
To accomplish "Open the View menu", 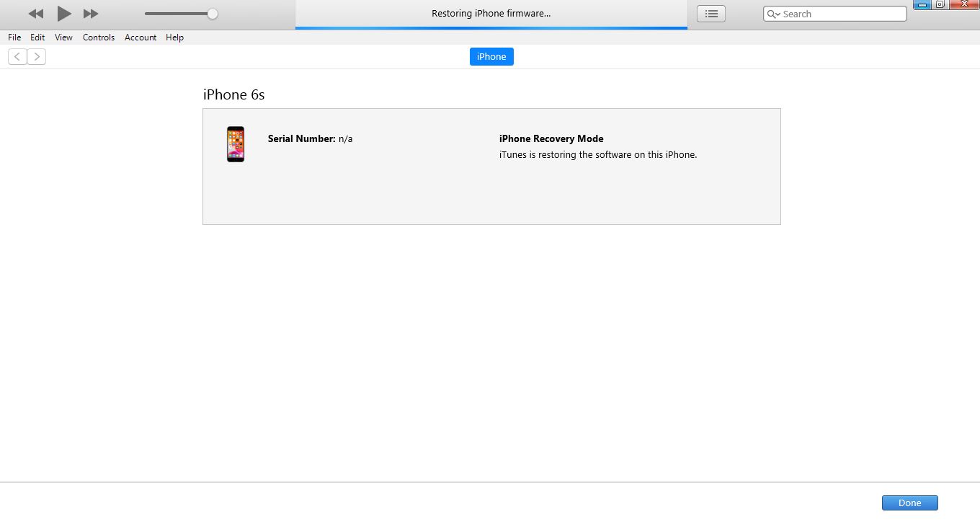I will coord(63,37).
